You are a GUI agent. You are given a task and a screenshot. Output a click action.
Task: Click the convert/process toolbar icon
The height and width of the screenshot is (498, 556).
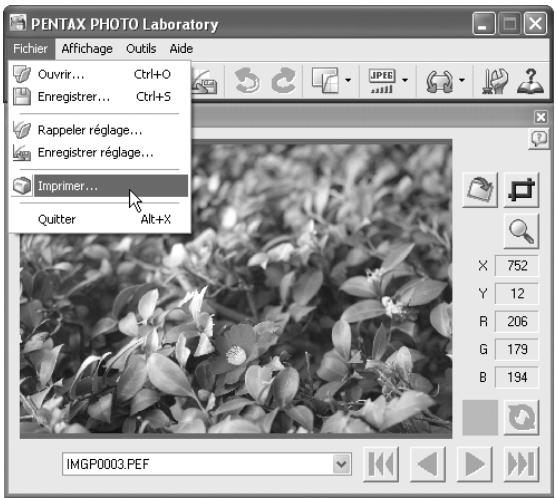pos(439,81)
